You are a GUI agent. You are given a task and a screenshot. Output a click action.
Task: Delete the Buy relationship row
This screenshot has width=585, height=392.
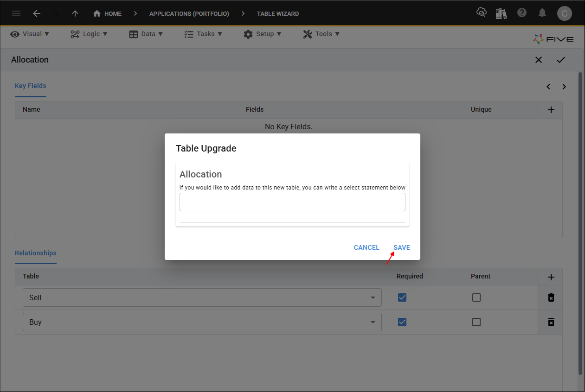(x=551, y=322)
